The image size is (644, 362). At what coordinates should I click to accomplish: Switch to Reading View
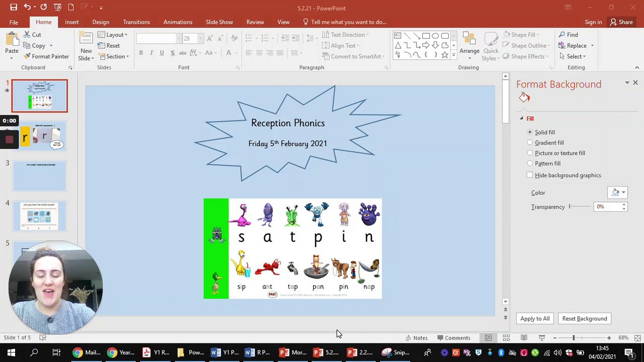click(524, 338)
